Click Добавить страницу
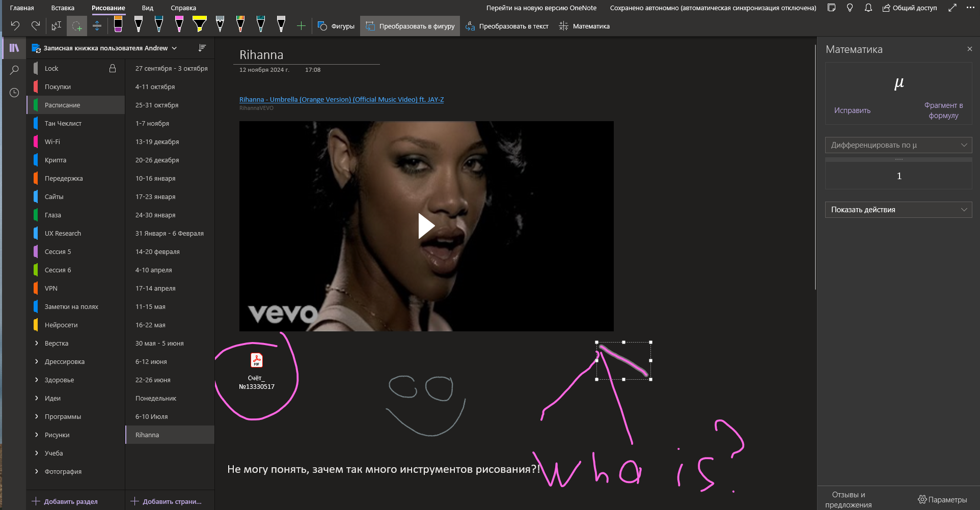The height and width of the screenshot is (510, 980). 167,501
